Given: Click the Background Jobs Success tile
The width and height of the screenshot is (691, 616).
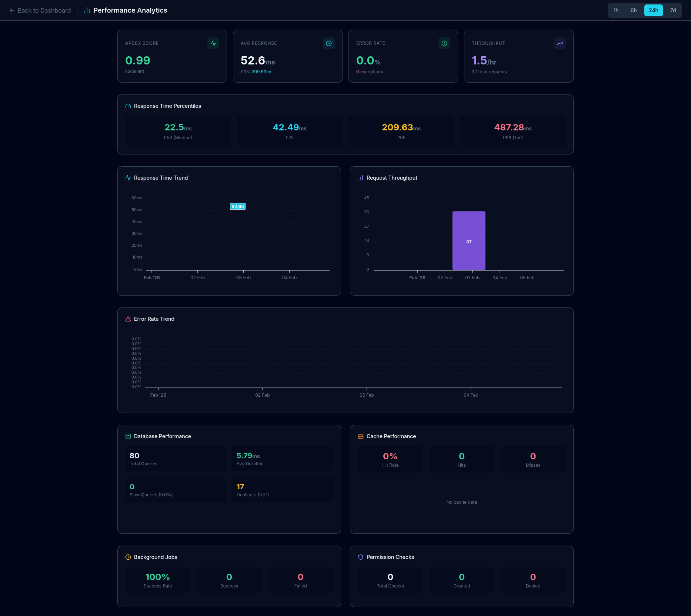Looking at the screenshot, I should click(x=229, y=580).
